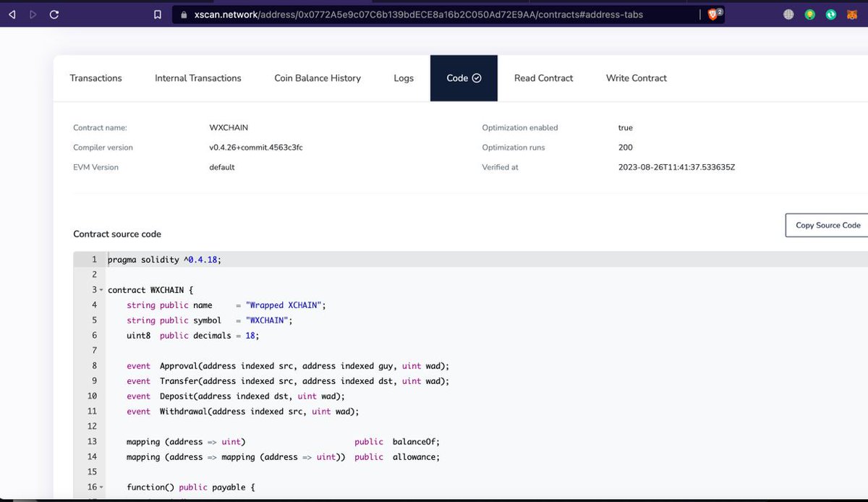Click line number 12 in code gutter

click(x=92, y=427)
